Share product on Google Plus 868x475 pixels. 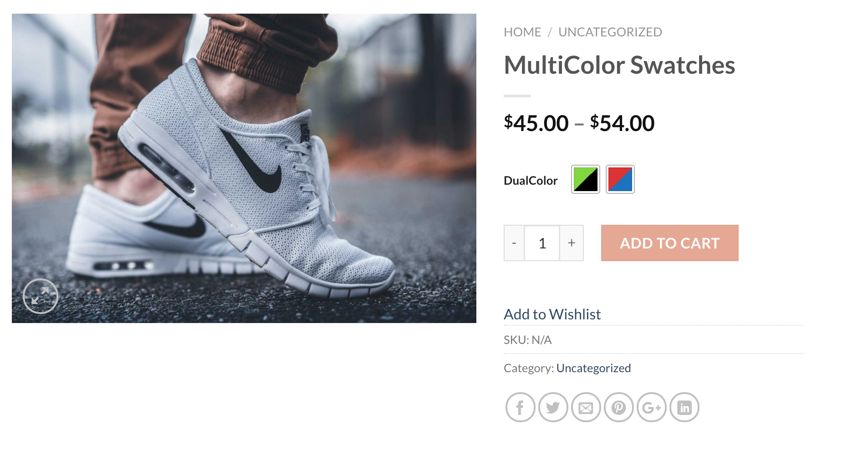[651, 407]
